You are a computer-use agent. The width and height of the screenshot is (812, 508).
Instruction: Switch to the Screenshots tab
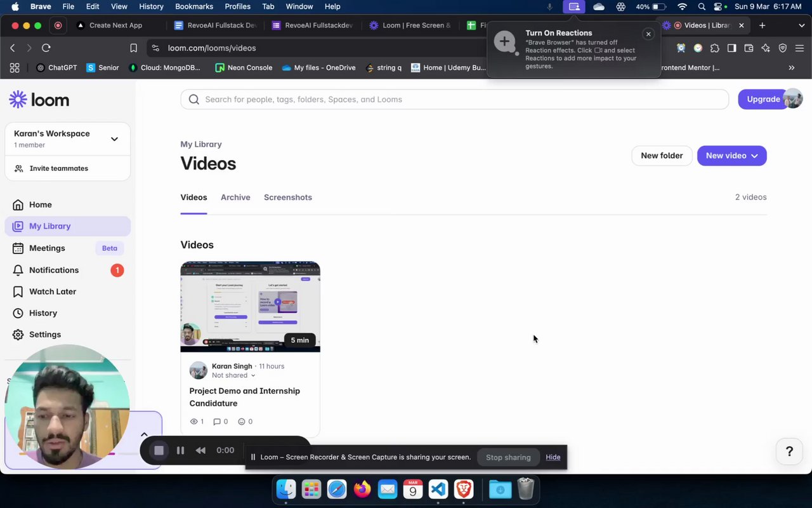[x=288, y=197]
